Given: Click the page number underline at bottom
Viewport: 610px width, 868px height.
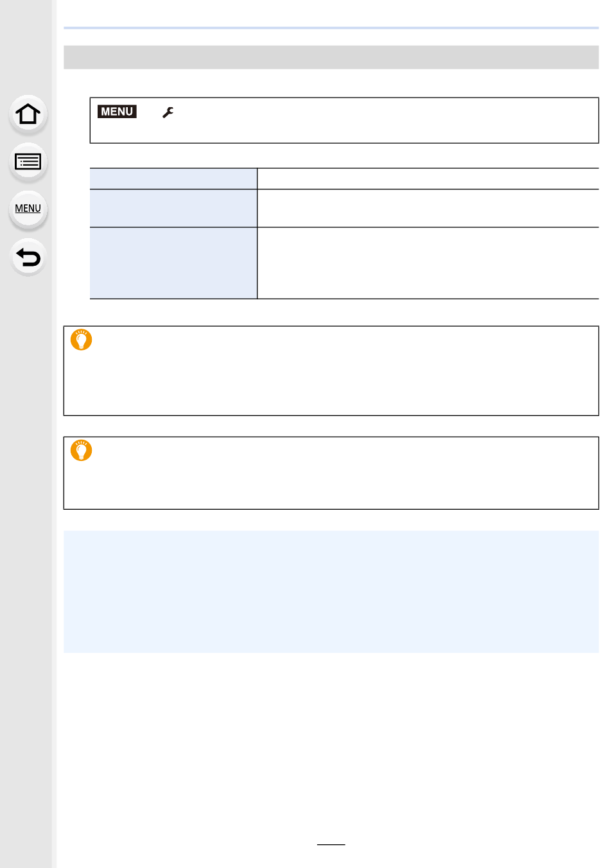Looking at the screenshot, I should coord(331,844).
